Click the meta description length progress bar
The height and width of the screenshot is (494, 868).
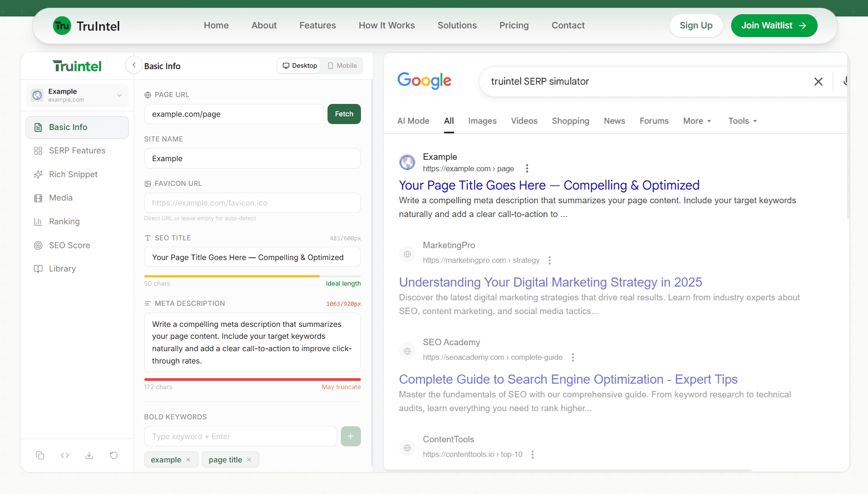252,380
